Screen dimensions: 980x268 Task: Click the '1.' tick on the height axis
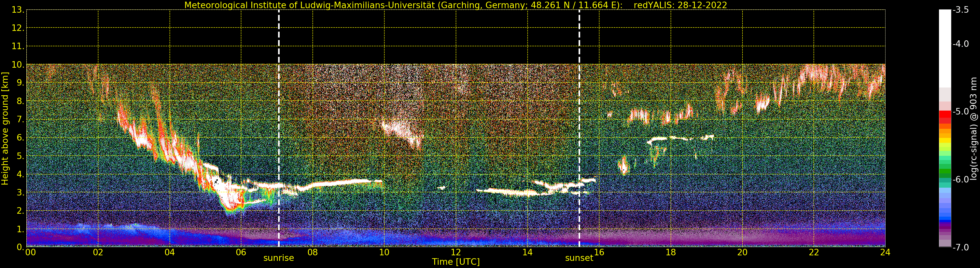click(20, 229)
